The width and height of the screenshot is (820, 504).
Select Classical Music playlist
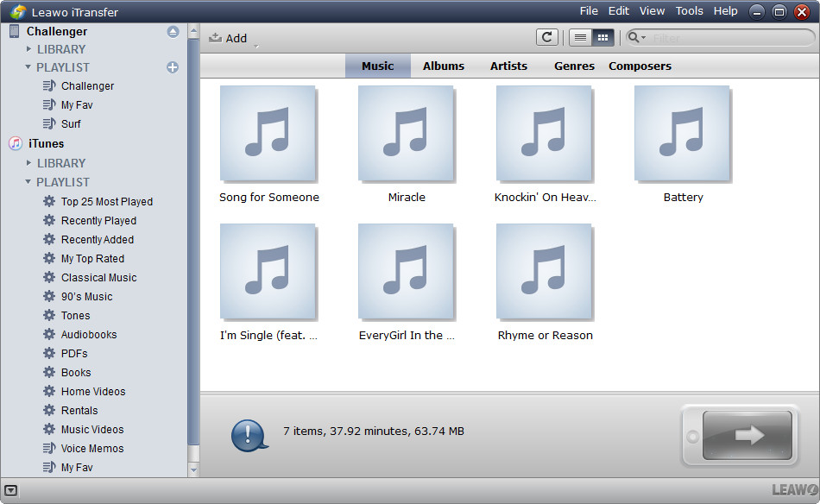99,278
